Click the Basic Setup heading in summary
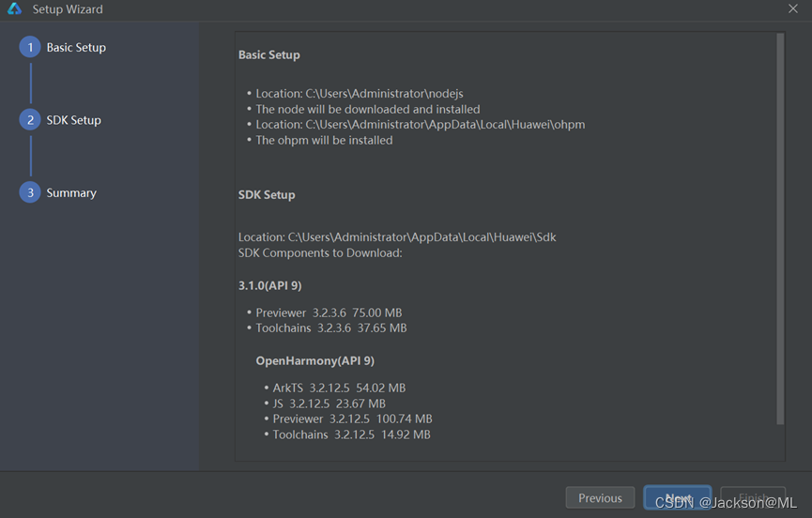 [x=268, y=54]
